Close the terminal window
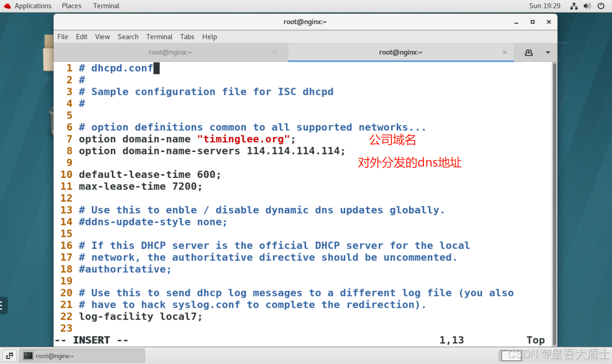 click(549, 21)
